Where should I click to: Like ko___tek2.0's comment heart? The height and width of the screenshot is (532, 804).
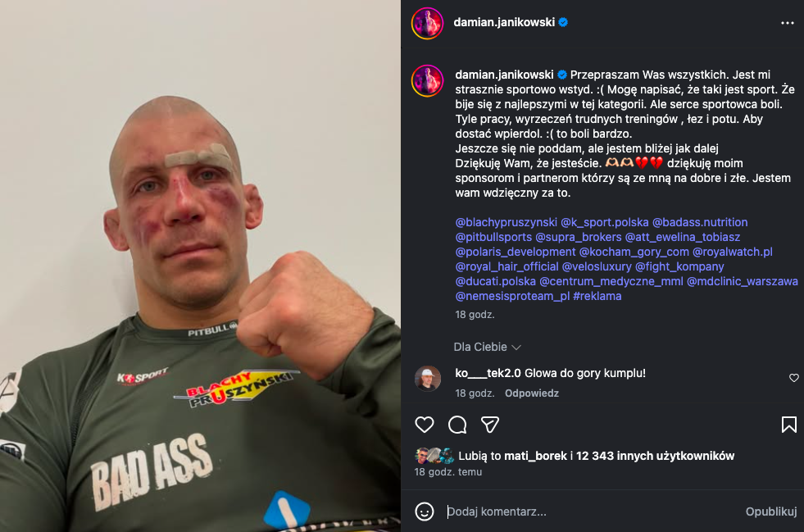(x=793, y=378)
